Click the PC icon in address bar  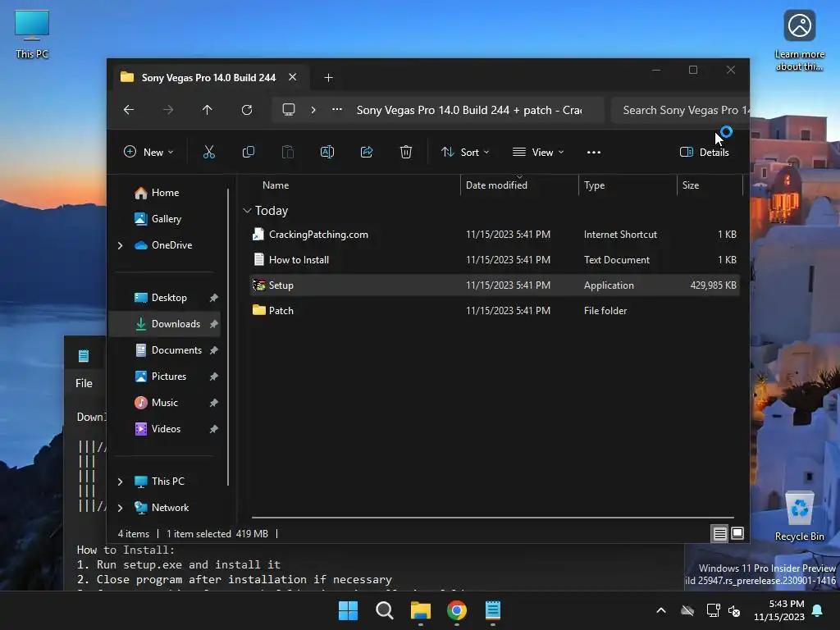point(289,110)
